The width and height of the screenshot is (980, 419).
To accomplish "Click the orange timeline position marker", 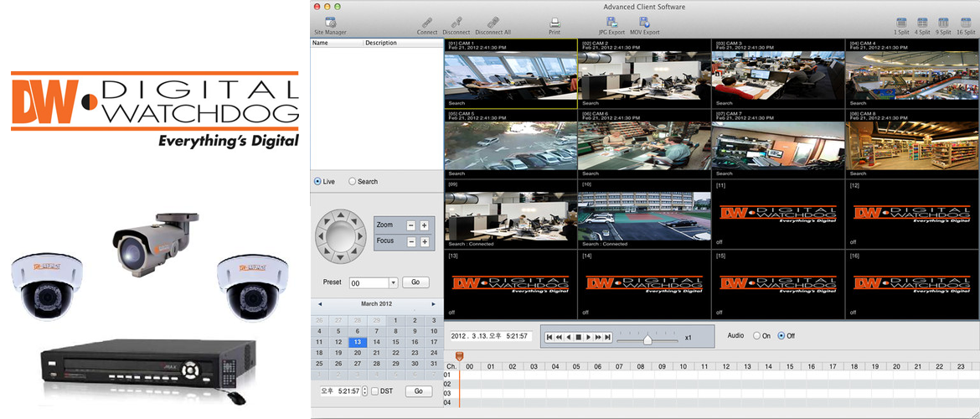I will pyautogui.click(x=459, y=356).
